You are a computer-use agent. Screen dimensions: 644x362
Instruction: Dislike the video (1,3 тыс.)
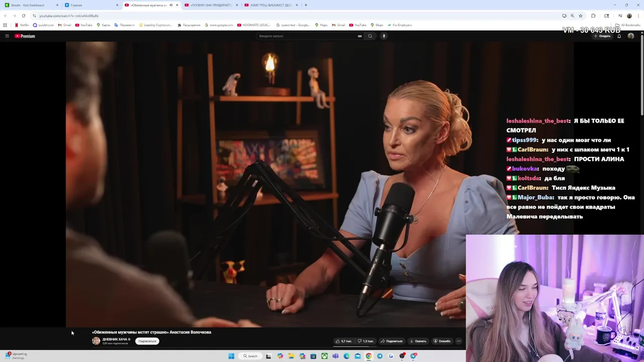[x=366, y=341]
